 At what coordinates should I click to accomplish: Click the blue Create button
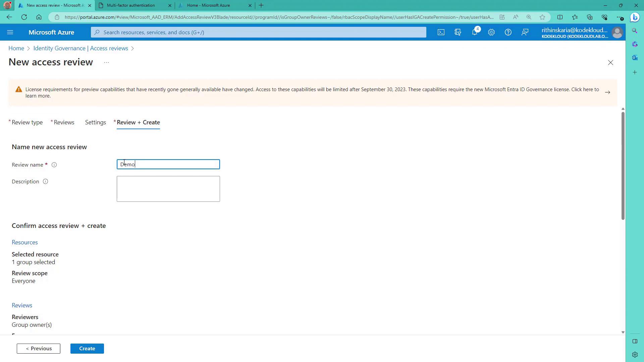point(87,349)
